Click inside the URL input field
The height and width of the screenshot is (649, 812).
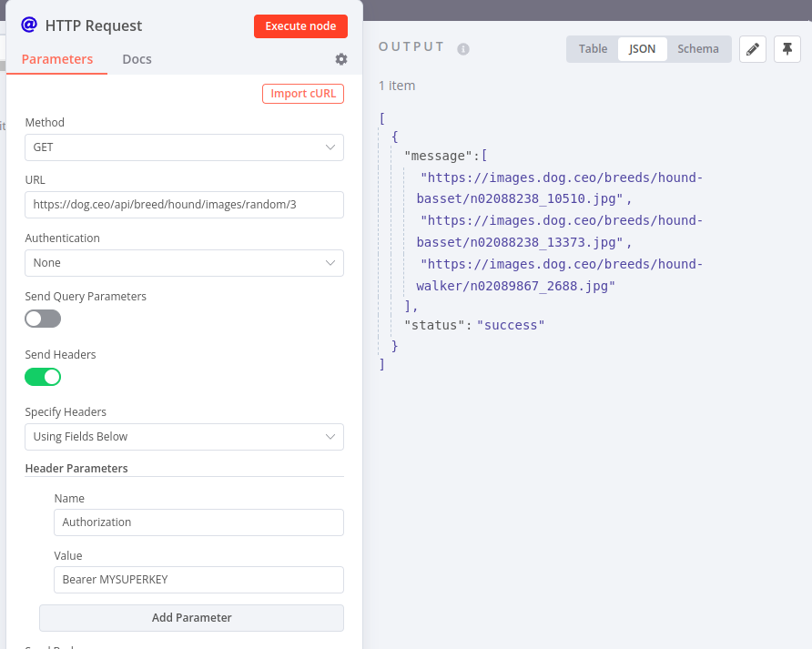click(184, 205)
